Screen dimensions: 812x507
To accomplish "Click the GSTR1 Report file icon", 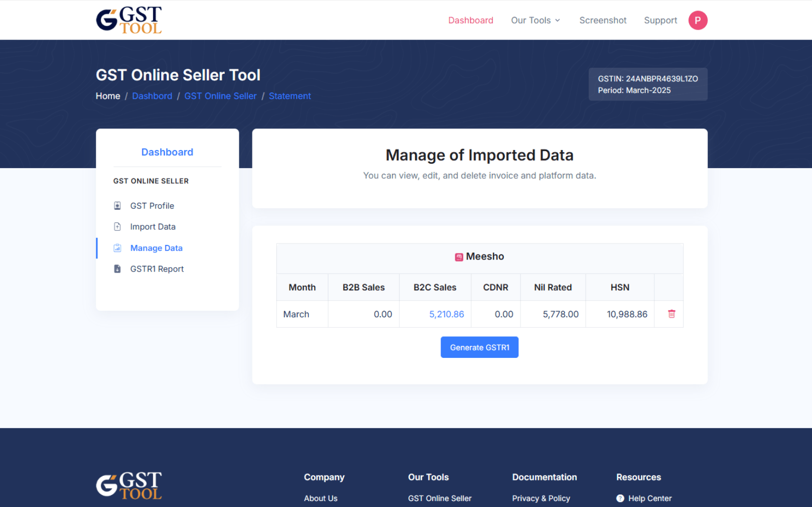I will click(x=117, y=269).
